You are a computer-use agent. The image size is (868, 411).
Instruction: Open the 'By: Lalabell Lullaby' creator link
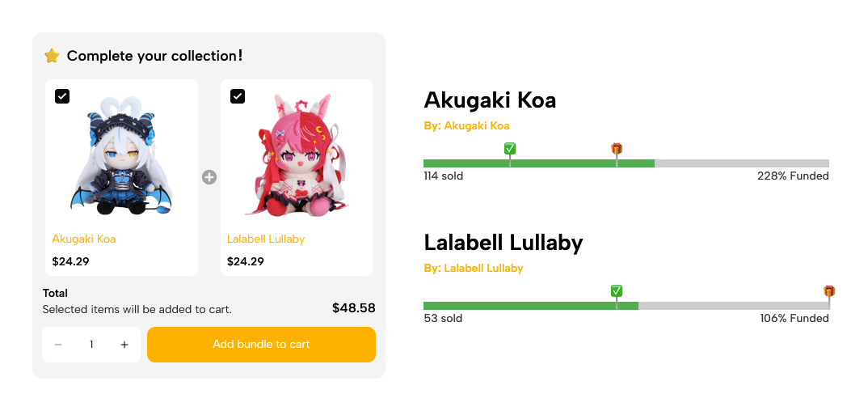click(x=473, y=268)
